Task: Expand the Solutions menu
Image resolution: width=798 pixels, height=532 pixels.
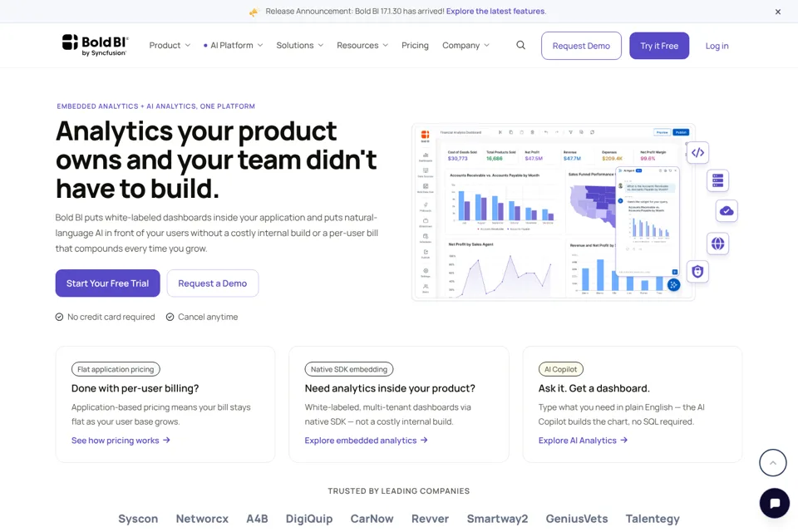Action: click(300, 46)
